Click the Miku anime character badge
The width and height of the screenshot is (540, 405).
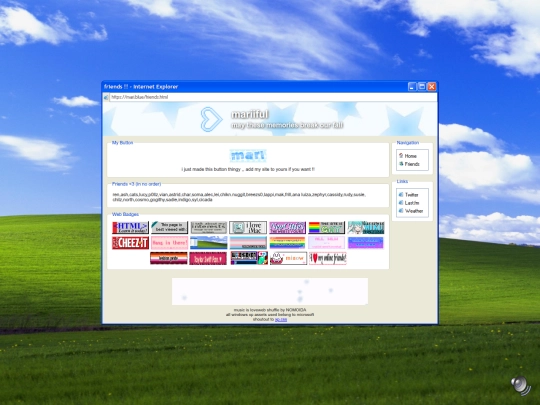(x=366, y=228)
